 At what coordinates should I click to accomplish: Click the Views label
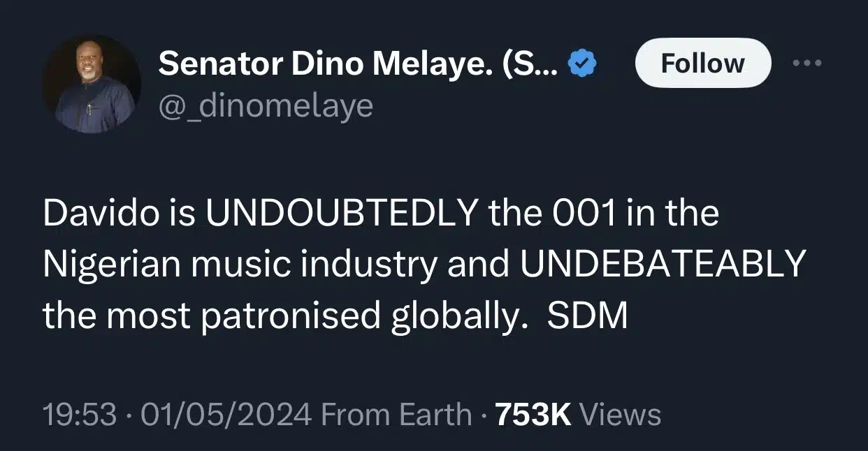(621, 415)
